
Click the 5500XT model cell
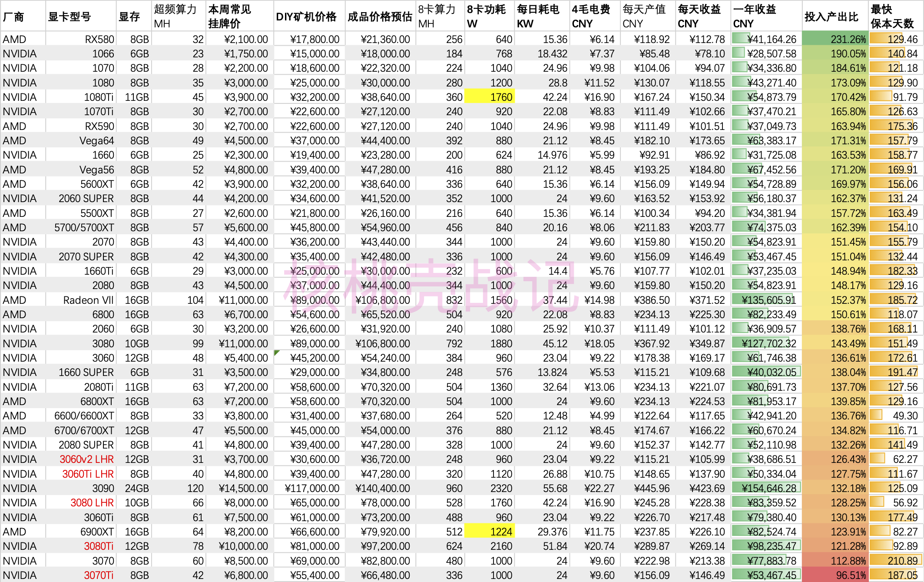[x=81, y=213]
